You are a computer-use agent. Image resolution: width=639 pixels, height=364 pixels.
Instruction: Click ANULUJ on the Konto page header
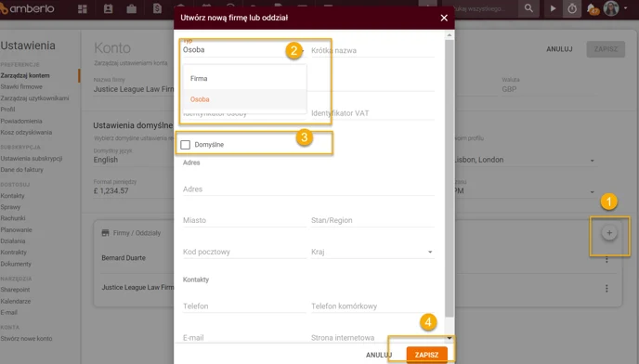coord(559,49)
